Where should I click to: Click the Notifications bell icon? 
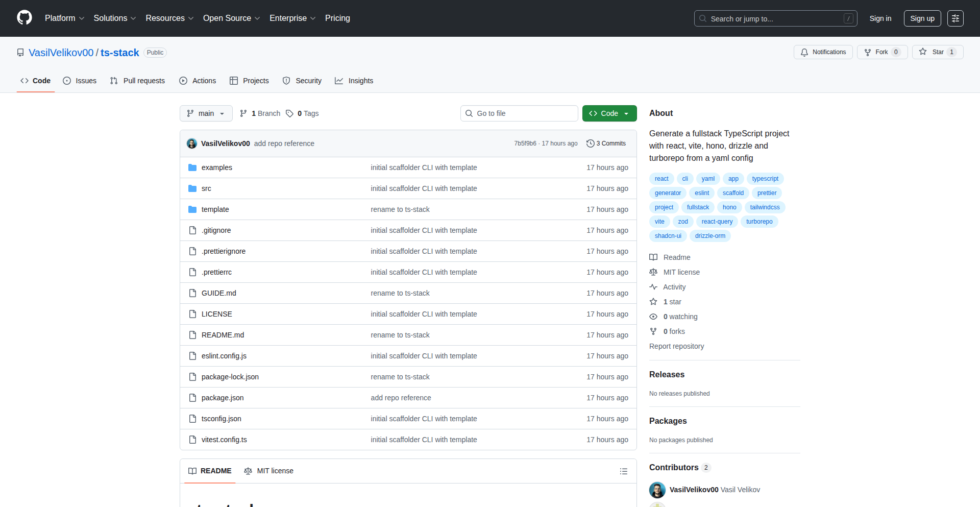coord(804,52)
